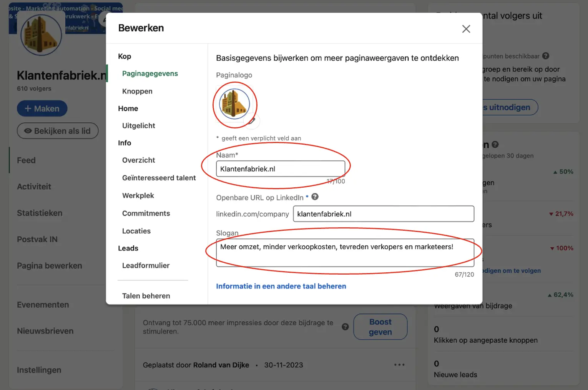Screen dimensions: 588x390
Task: Select Geïnteresseerd talent
Action: (x=159, y=178)
